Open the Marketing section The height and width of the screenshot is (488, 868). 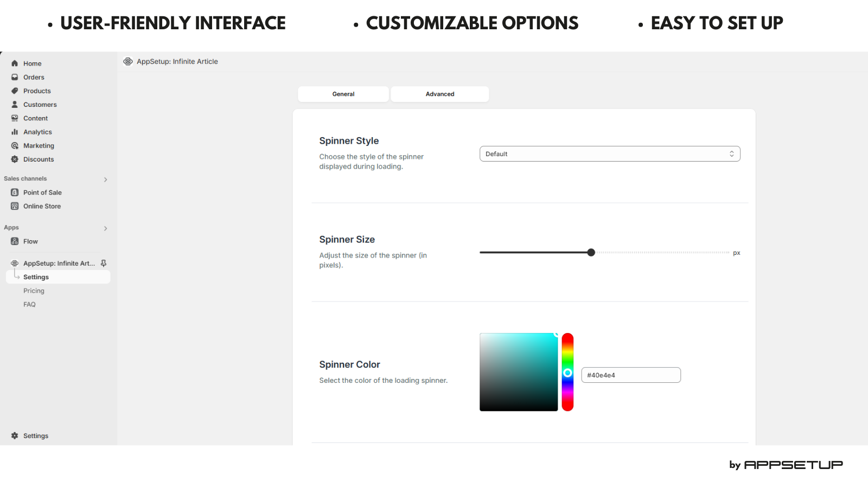tap(39, 145)
